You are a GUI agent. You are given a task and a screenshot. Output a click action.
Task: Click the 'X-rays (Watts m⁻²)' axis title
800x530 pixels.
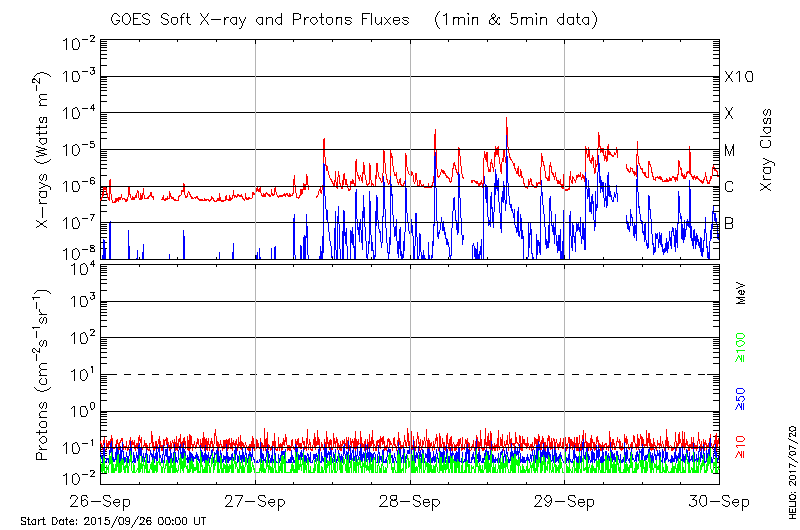(x=43, y=150)
